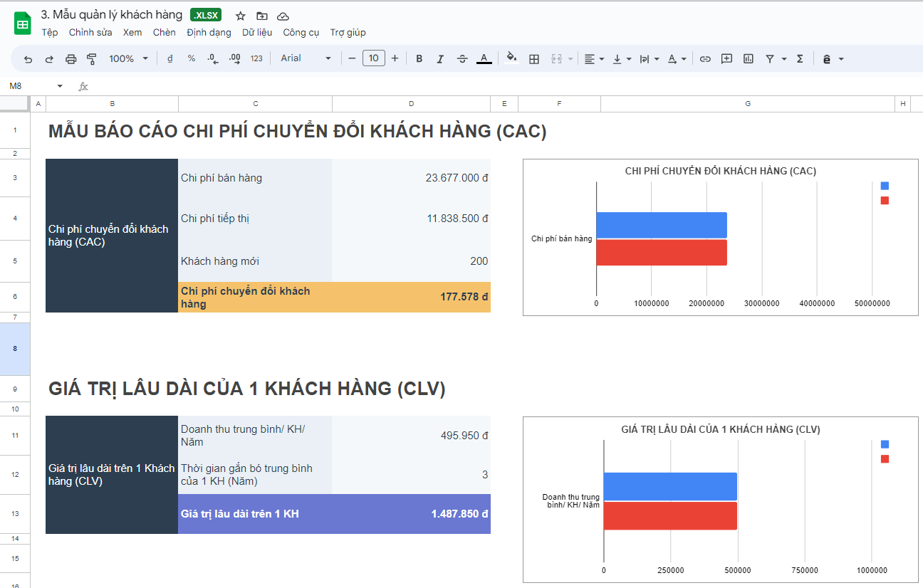Click the formula bar input
This screenshot has height=588, width=923.
click(x=506, y=86)
